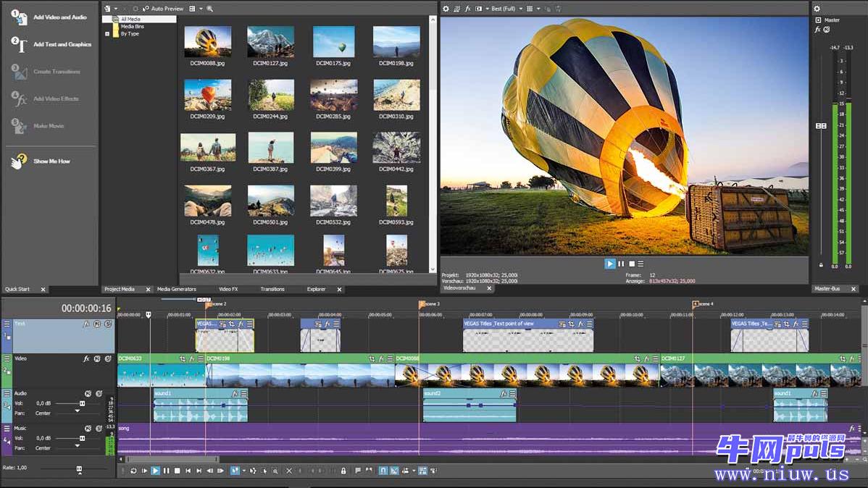Open the Master Bus settings gear icon
This screenshot has height=488, width=868.
817,9
